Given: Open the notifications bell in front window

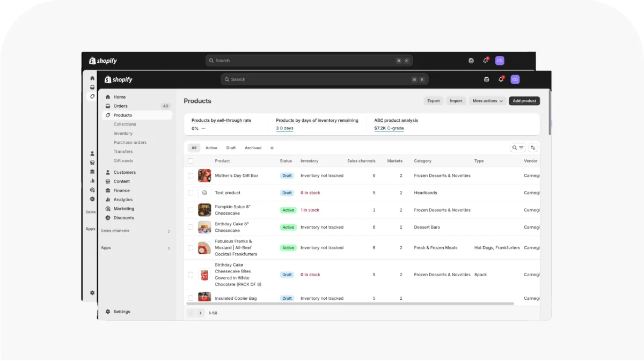Looking at the screenshot, I should 501,79.
